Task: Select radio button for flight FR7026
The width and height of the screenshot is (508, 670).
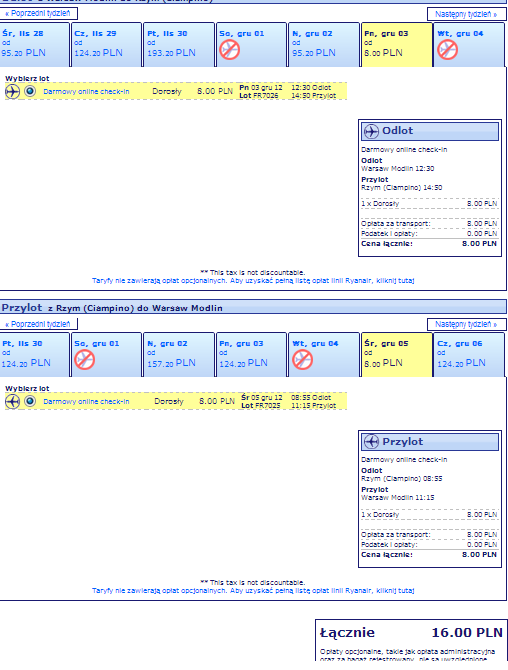Action: 30,91
